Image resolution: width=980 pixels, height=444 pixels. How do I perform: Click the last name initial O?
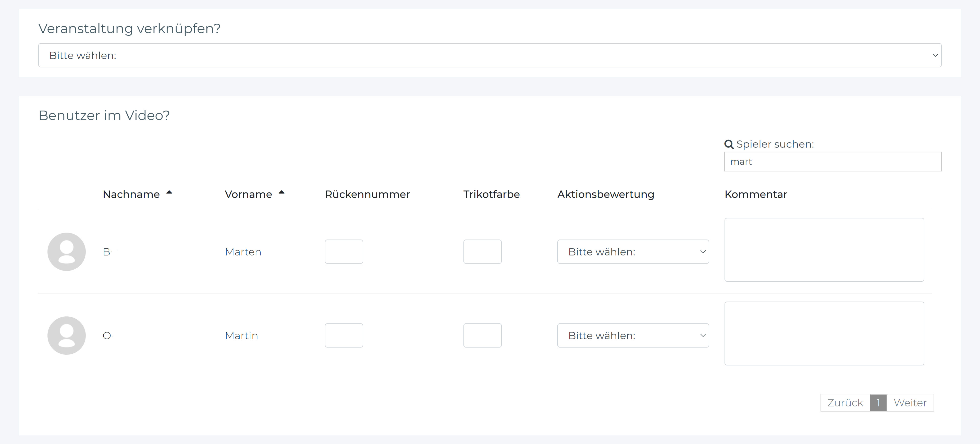107,335
